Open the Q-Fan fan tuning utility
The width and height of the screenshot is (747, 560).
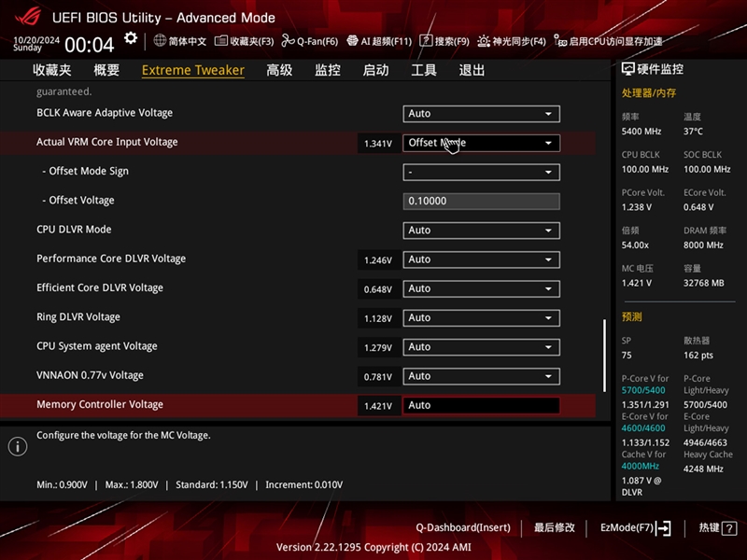(x=314, y=40)
